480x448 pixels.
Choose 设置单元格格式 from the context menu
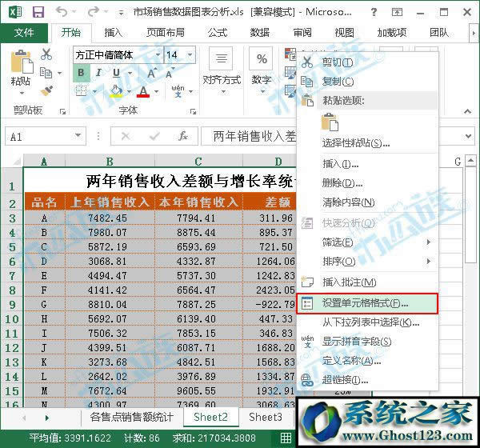click(x=365, y=304)
